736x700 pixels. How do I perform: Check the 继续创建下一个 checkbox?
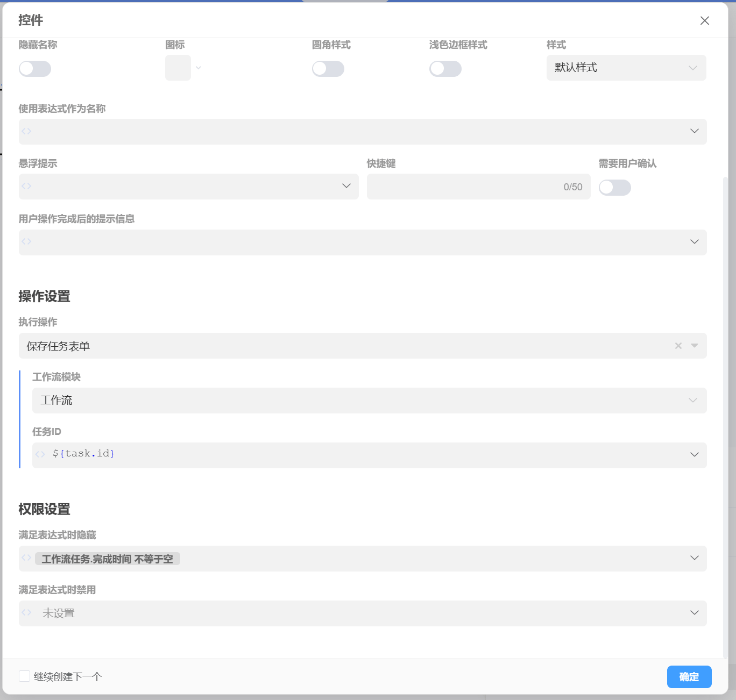pos(24,676)
